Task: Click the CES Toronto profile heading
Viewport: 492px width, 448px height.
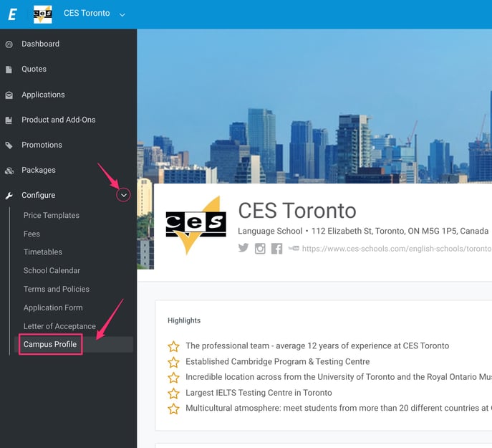Action: [297, 211]
